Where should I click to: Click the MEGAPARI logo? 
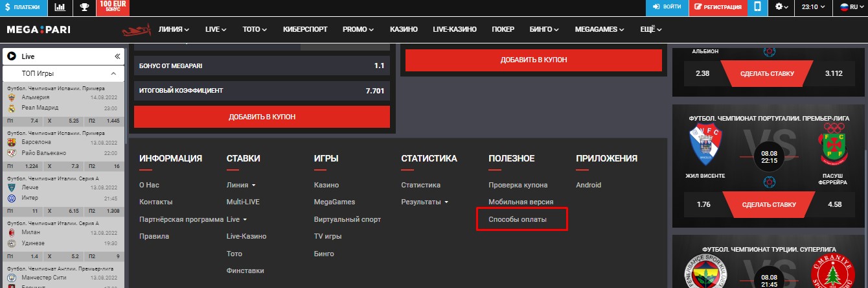click(39, 30)
